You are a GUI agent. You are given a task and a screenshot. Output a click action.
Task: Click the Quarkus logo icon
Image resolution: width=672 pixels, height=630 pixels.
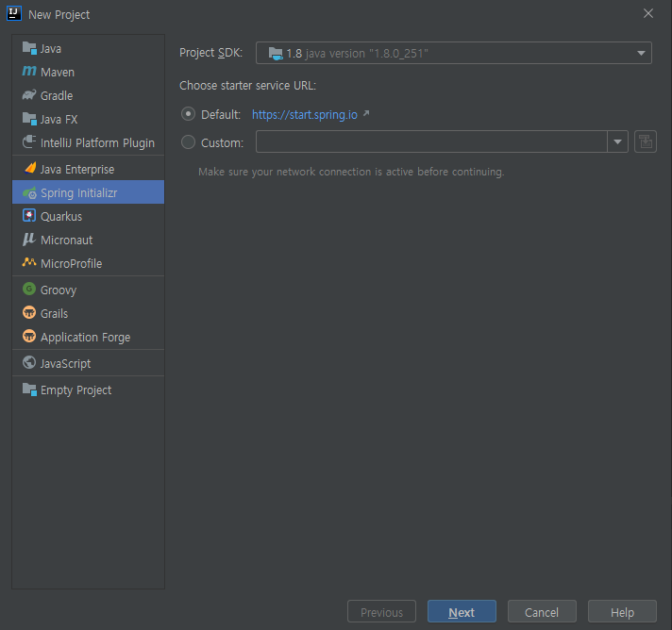[29, 215]
